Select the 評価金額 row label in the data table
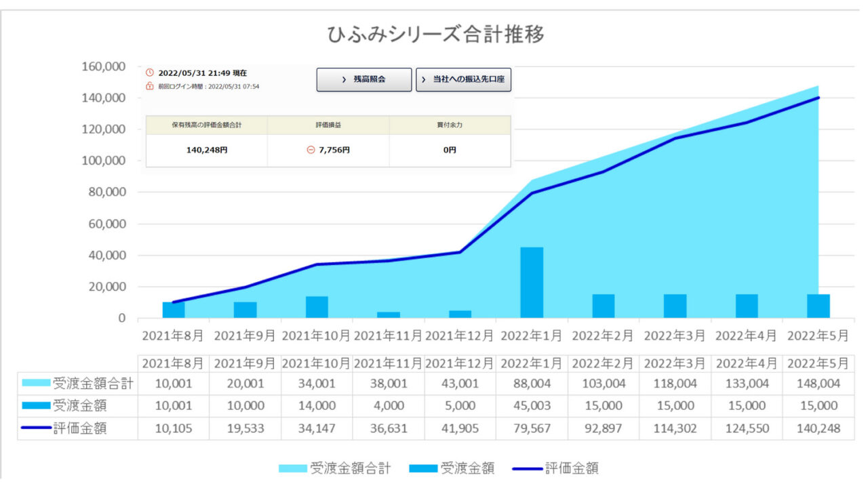Viewport: 868px width, 488px height. tap(79, 428)
